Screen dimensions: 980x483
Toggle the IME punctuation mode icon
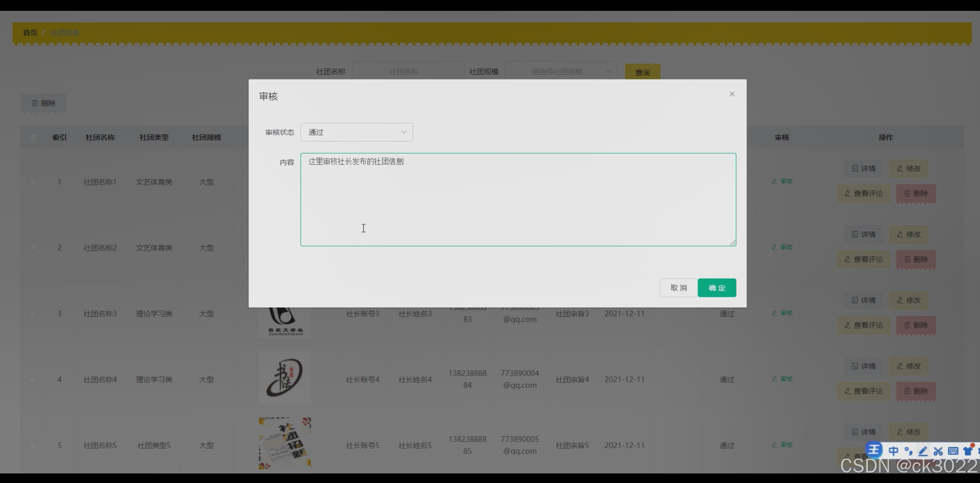pos(908,451)
